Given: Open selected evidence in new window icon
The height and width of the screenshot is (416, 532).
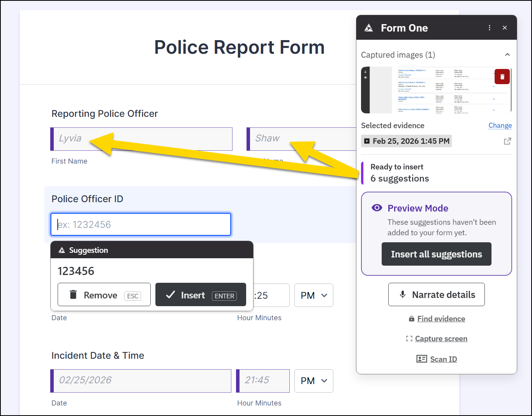Looking at the screenshot, I should (507, 141).
